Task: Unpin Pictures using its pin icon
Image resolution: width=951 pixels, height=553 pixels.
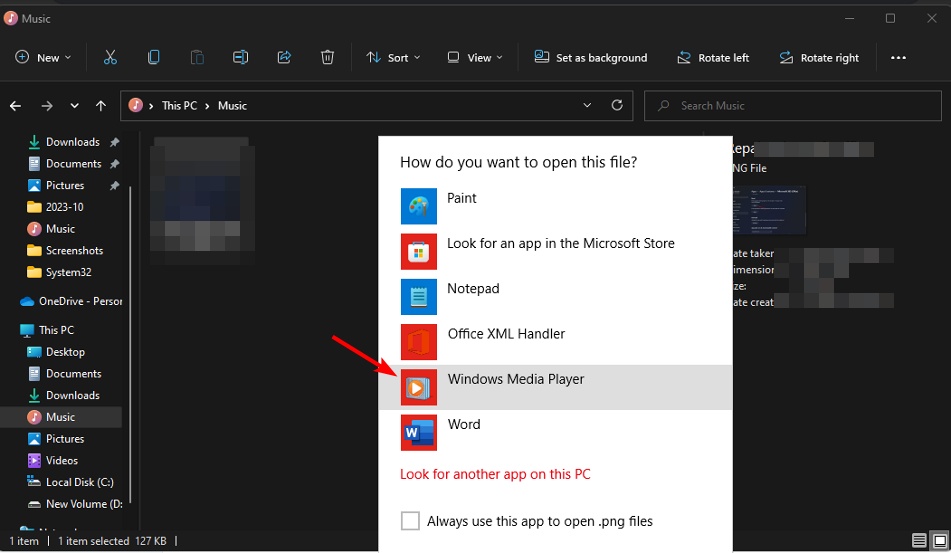Action: pyautogui.click(x=115, y=186)
